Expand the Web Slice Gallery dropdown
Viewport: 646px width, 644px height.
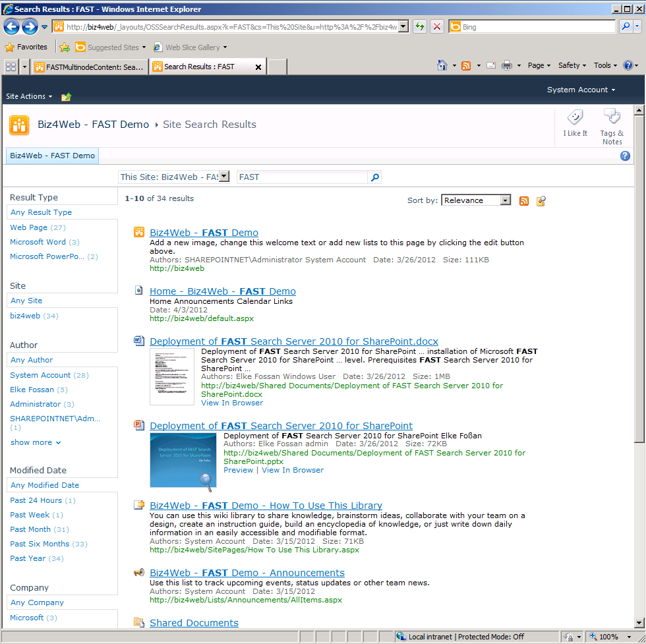coord(225,47)
